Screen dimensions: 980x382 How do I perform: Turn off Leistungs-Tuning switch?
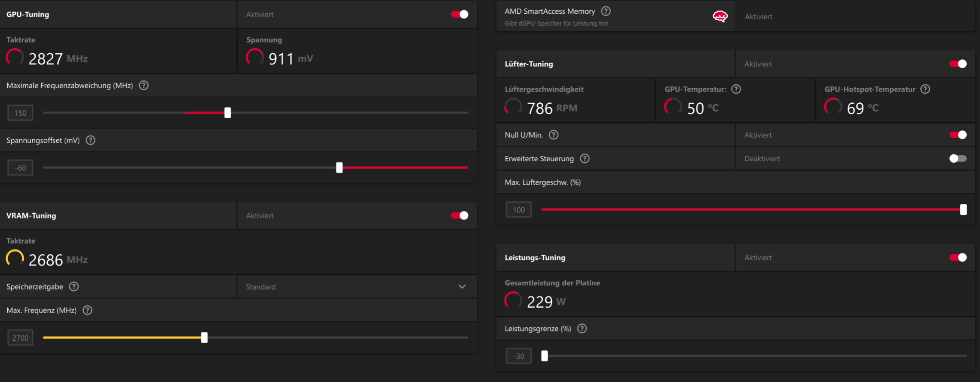point(958,257)
